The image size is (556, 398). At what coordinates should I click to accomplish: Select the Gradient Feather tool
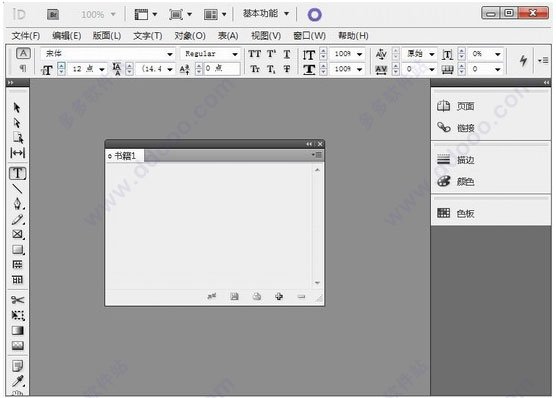(x=18, y=346)
